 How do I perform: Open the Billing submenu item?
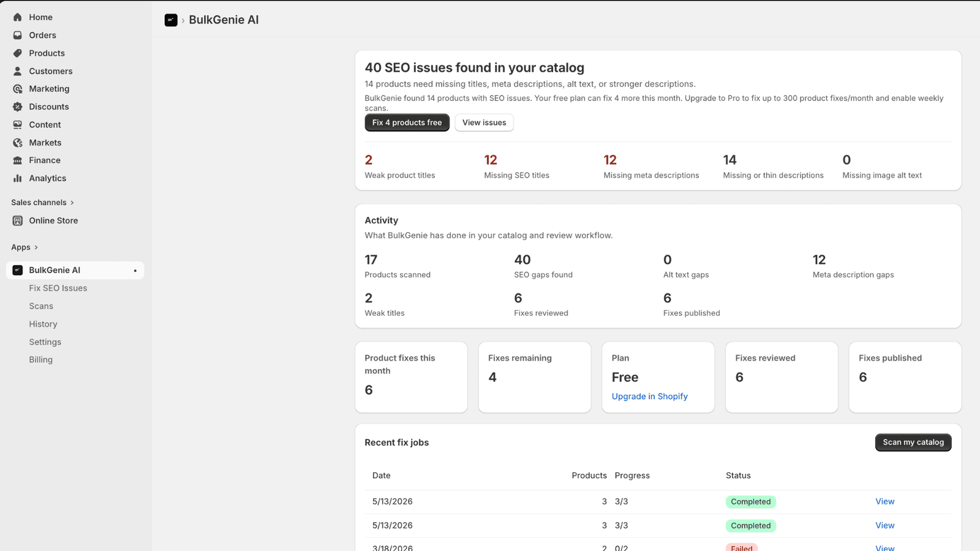pos(41,360)
